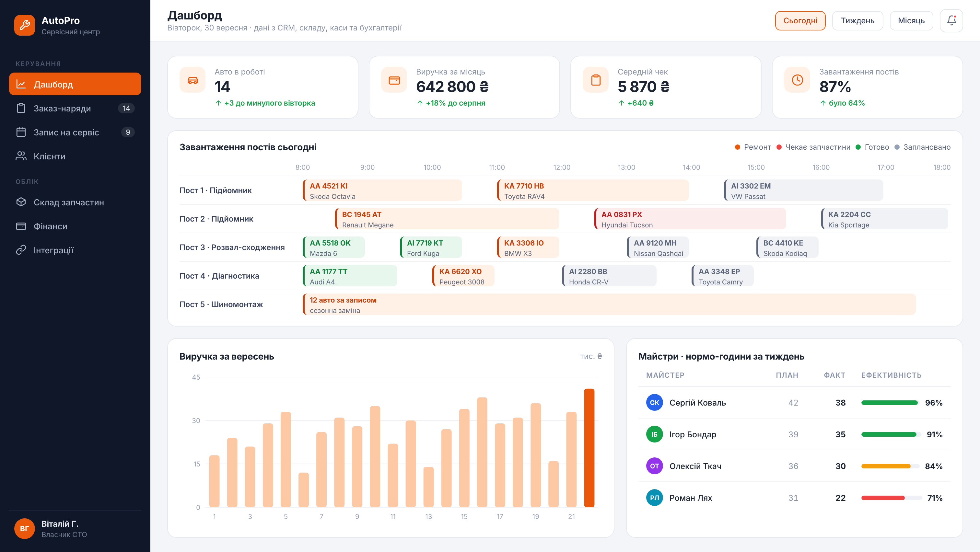Screen dimensions: 980x552
Task: Open Запис на сервіс menu item
Action: coord(75,132)
